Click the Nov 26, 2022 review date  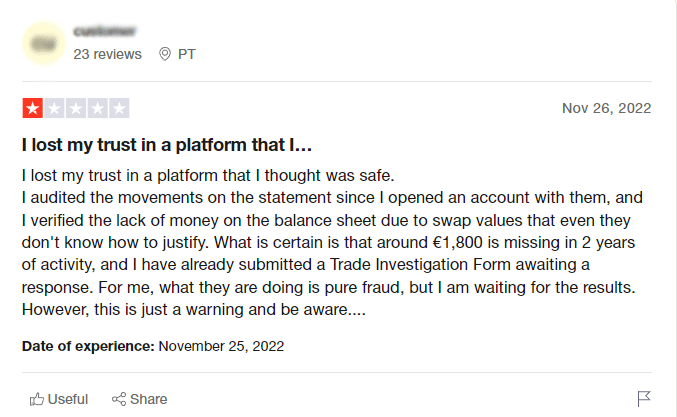pos(607,108)
